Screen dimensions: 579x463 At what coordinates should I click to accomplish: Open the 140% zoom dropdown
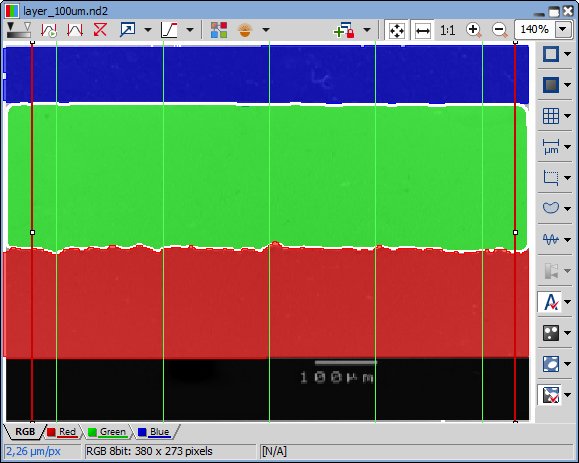(563, 30)
